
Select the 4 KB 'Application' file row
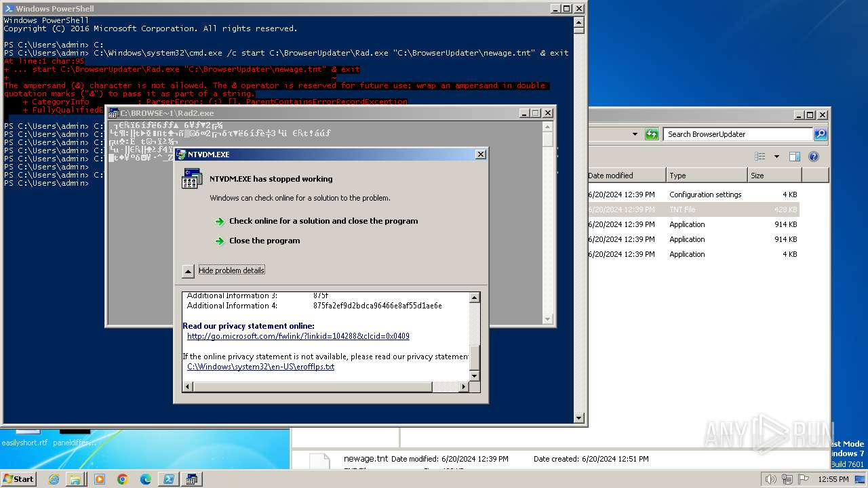[x=693, y=254]
